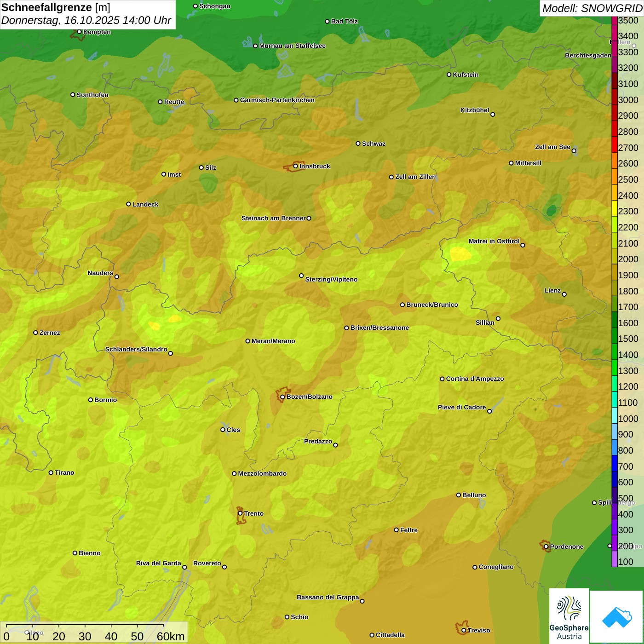The height and width of the screenshot is (644, 644).
Task: Click the 'Zell am Ziller' label
Action: (415, 177)
